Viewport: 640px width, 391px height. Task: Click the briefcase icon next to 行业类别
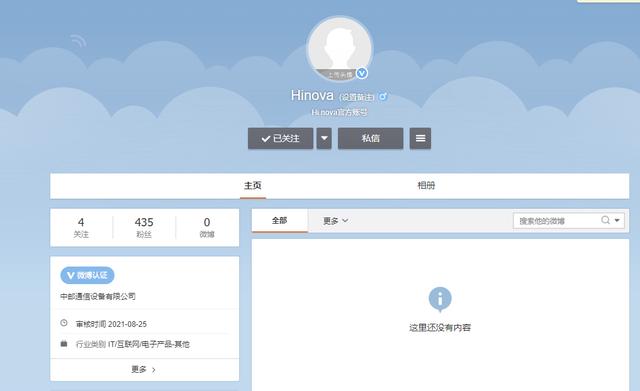pos(64,344)
